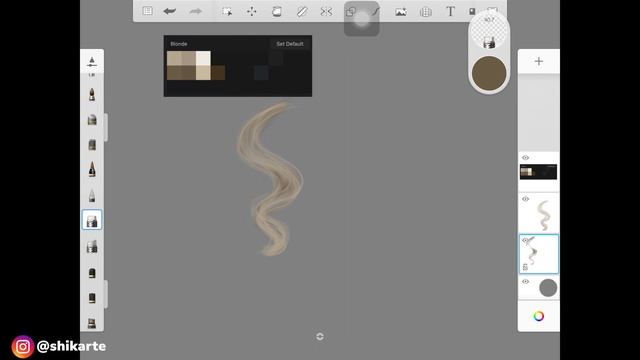Pick the first pencil brush
Image resolution: width=640 pixels, height=360 pixels.
pyautogui.click(x=92, y=94)
